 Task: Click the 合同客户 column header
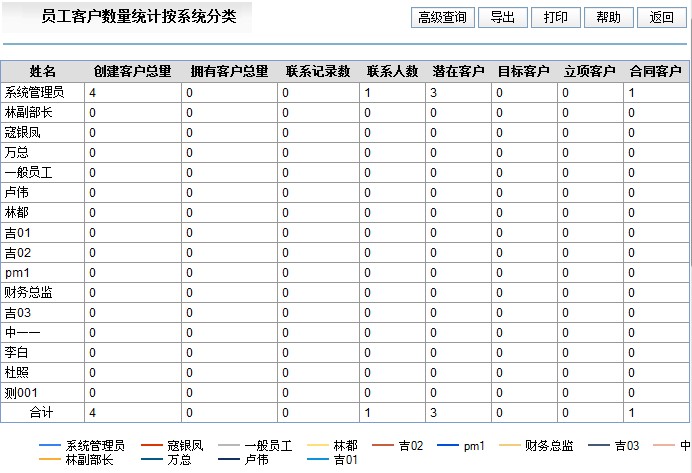pos(656,72)
